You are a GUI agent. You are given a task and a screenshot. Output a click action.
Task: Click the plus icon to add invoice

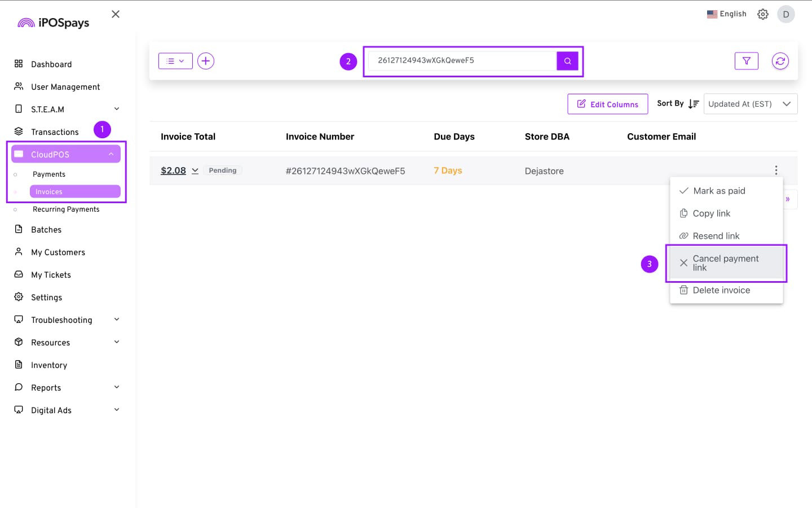[206, 61]
